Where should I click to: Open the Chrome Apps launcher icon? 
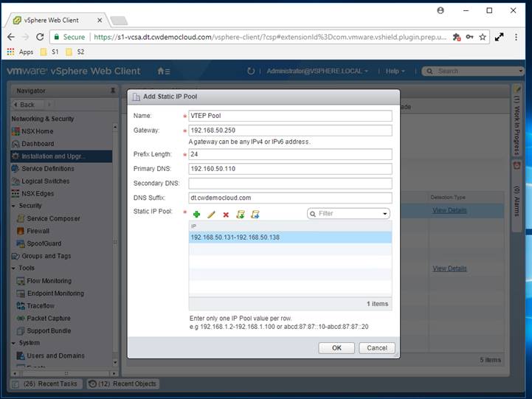pyautogui.click(x=11, y=52)
